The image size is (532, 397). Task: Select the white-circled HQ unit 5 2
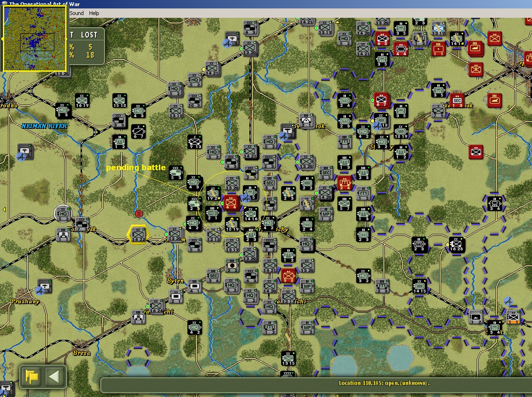[63, 214]
